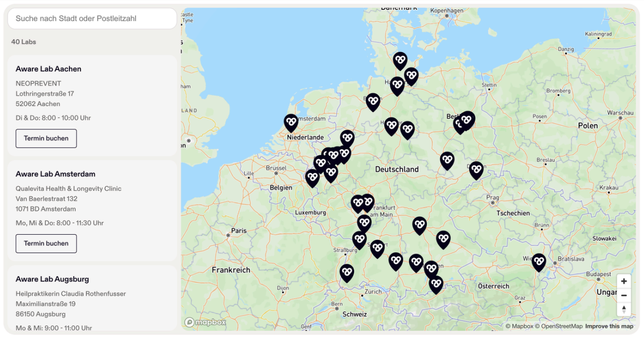644x341 pixels.
Task: Click the 52062 Aachen postcode line
Action: [x=38, y=104]
